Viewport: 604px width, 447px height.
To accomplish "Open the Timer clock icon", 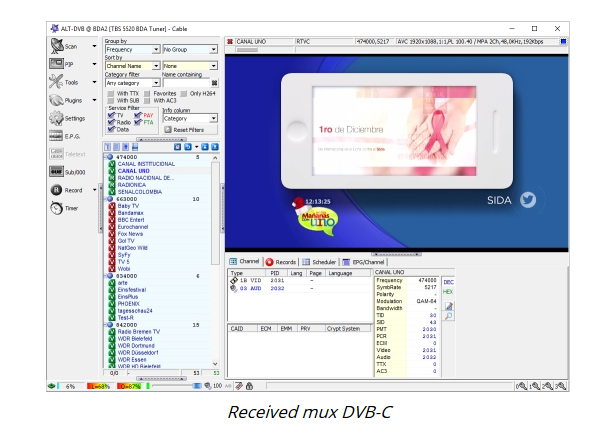I will [56, 208].
